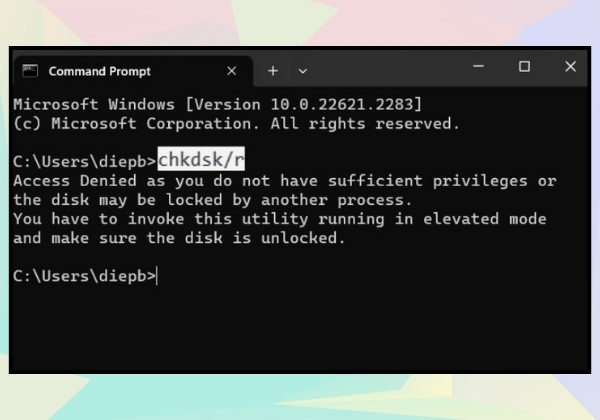Click the Microsoft Corporation copyright line
600x420 pixels.
pyautogui.click(x=236, y=124)
